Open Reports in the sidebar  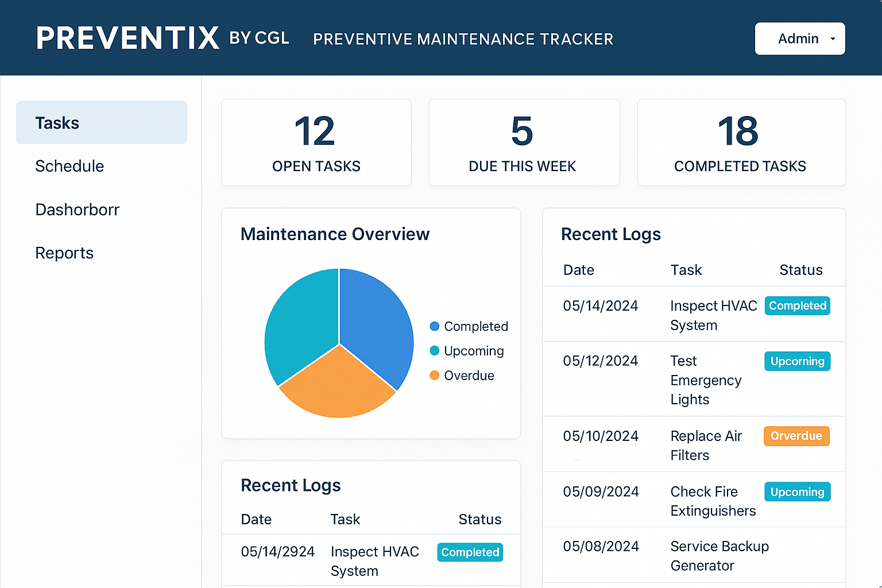(64, 253)
